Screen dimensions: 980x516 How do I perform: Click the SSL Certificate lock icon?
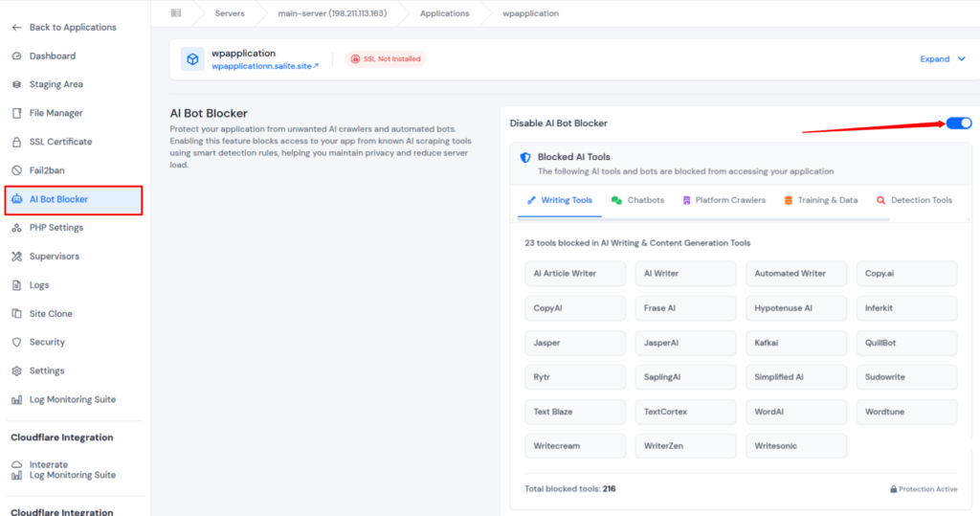pyautogui.click(x=17, y=142)
